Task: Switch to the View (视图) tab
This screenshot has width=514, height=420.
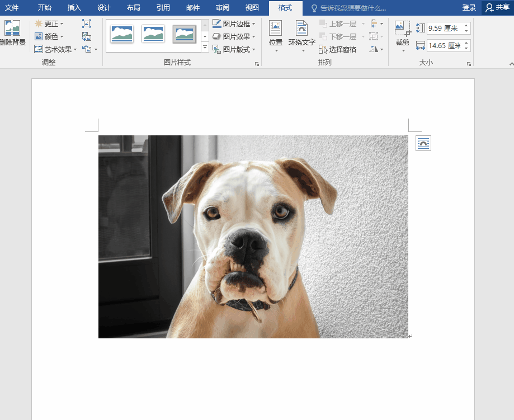Action: tap(252, 8)
